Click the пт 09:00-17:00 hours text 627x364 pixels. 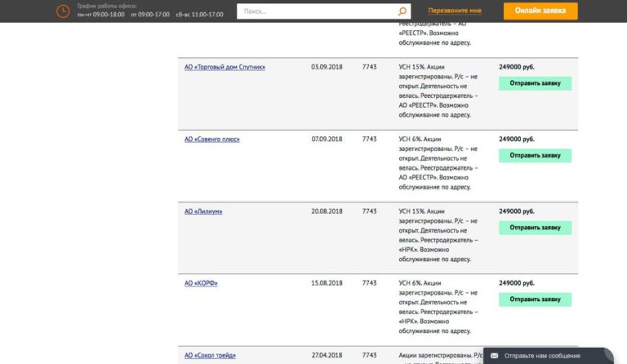pyautogui.click(x=150, y=15)
